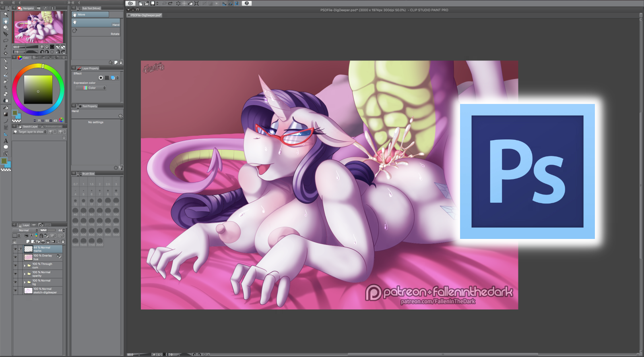Open the help question mark icon
Viewport: 644px width, 357px height.
click(247, 3)
